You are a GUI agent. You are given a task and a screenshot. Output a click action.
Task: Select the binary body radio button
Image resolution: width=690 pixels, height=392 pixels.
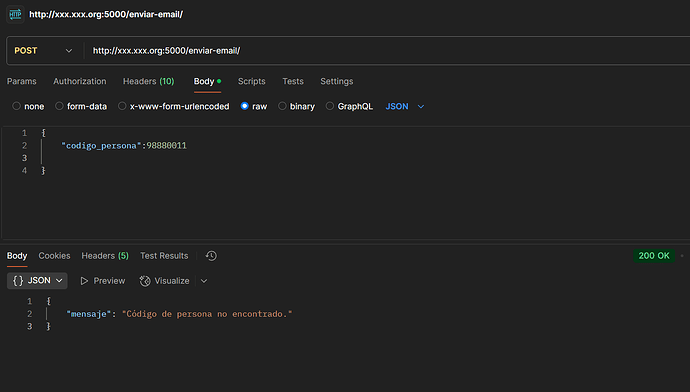[x=282, y=106]
